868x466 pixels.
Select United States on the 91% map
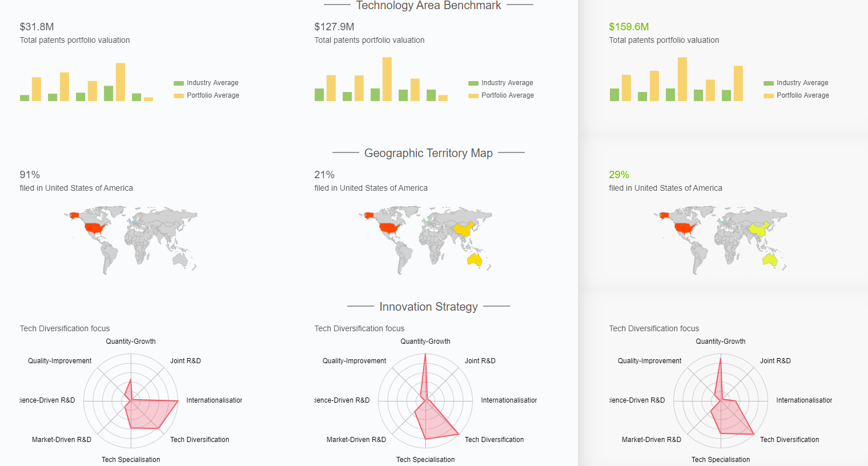[95, 228]
